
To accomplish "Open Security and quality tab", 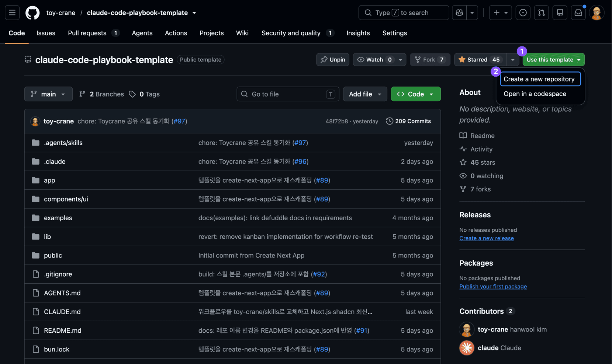I will [x=298, y=33].
